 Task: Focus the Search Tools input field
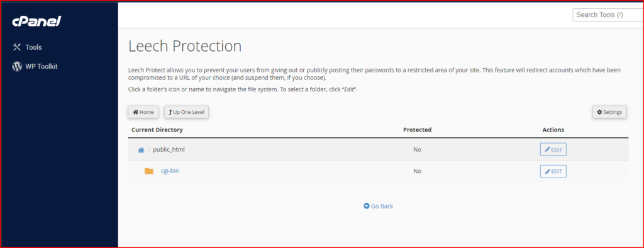click(x=608, y=15)
